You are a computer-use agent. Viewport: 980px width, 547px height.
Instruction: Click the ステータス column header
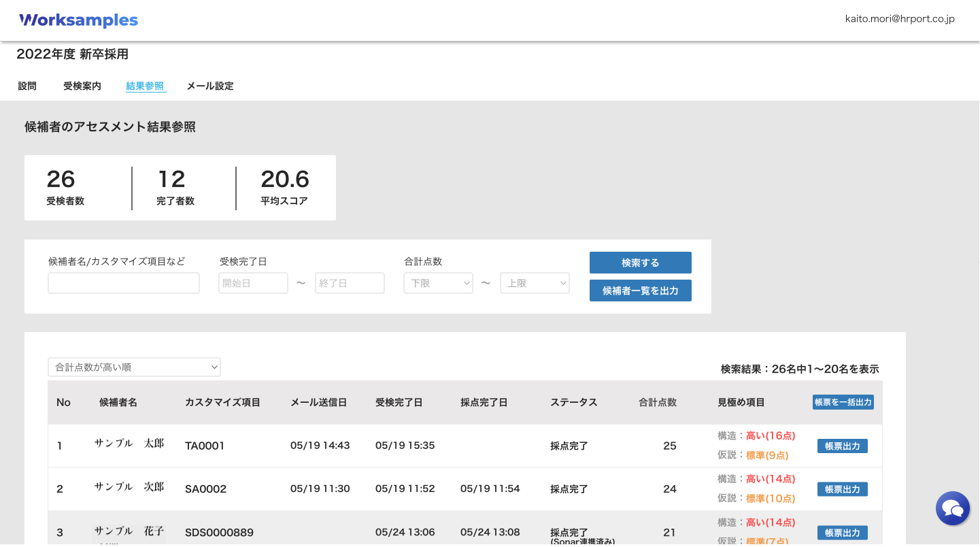(573, 403)
